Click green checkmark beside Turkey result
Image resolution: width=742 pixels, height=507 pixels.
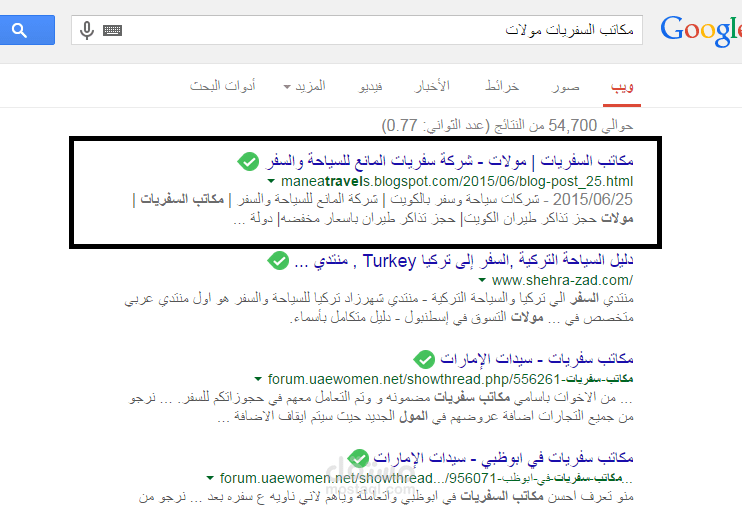click(278, 261)
